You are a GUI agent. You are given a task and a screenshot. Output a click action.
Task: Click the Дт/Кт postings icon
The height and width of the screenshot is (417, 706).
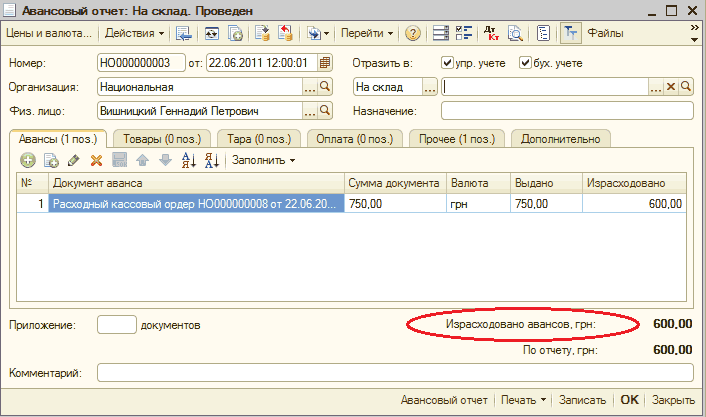(x=491, y=33)
